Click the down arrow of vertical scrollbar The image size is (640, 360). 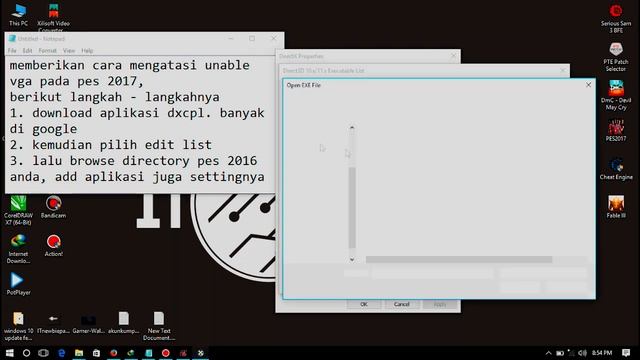(352, 259)
